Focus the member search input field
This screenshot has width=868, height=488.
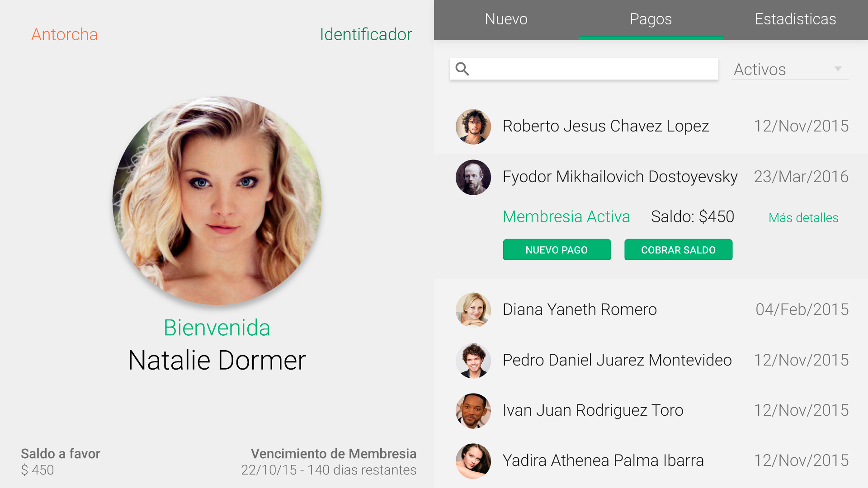pyautogui.click(x=592, y=69)
